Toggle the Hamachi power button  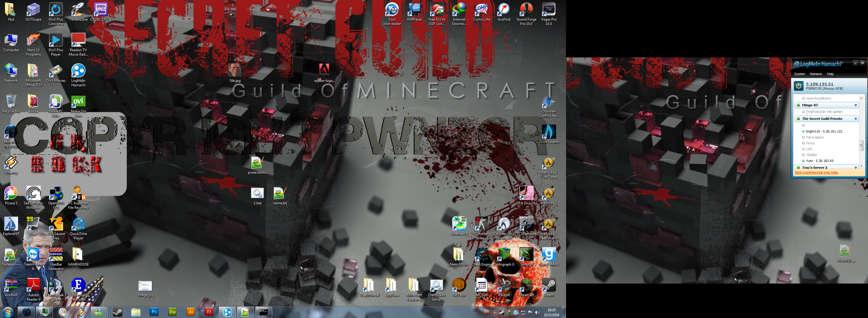coord(799,86)
